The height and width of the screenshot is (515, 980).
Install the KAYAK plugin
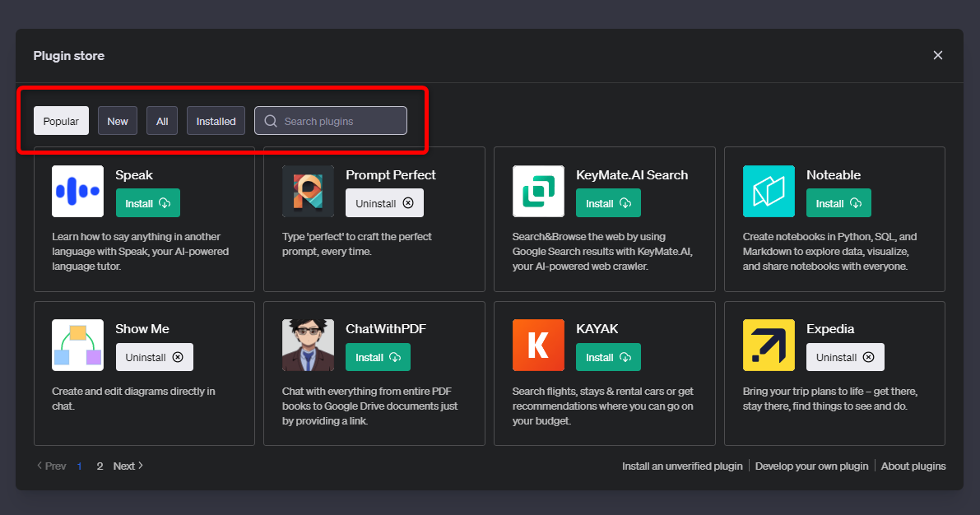[x=608, y=357]
